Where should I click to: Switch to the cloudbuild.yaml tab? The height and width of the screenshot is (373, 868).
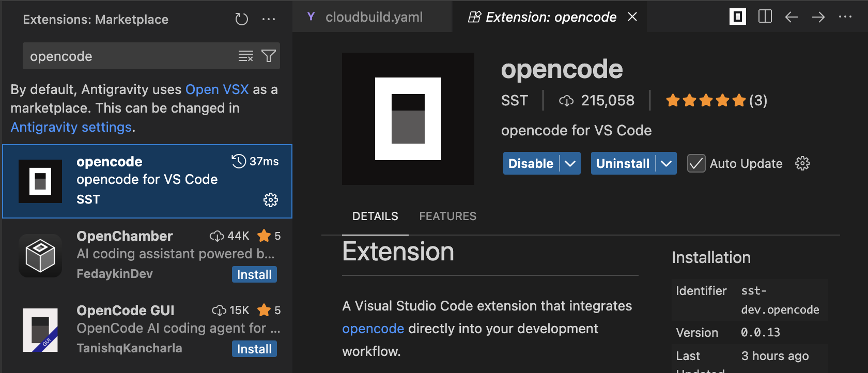pyautogui.click(x=372, y=17)
